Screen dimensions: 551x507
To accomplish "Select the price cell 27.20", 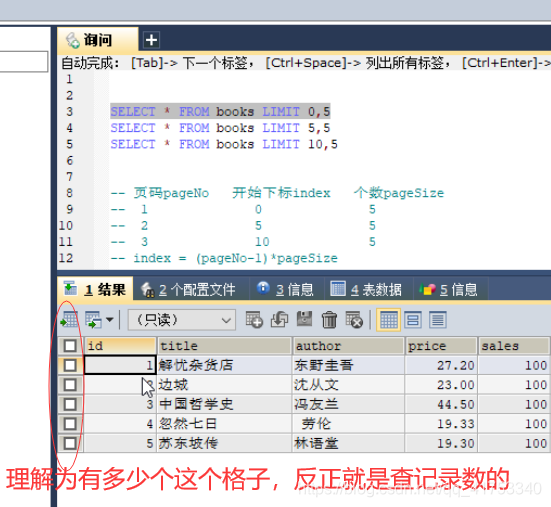I will pos(441,365).
